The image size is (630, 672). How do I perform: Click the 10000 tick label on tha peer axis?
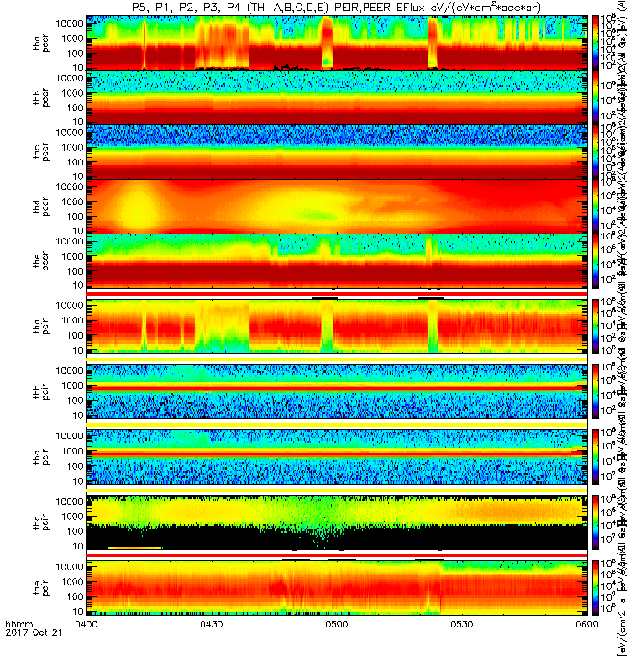pyautogui.click(x=70, y=24)
